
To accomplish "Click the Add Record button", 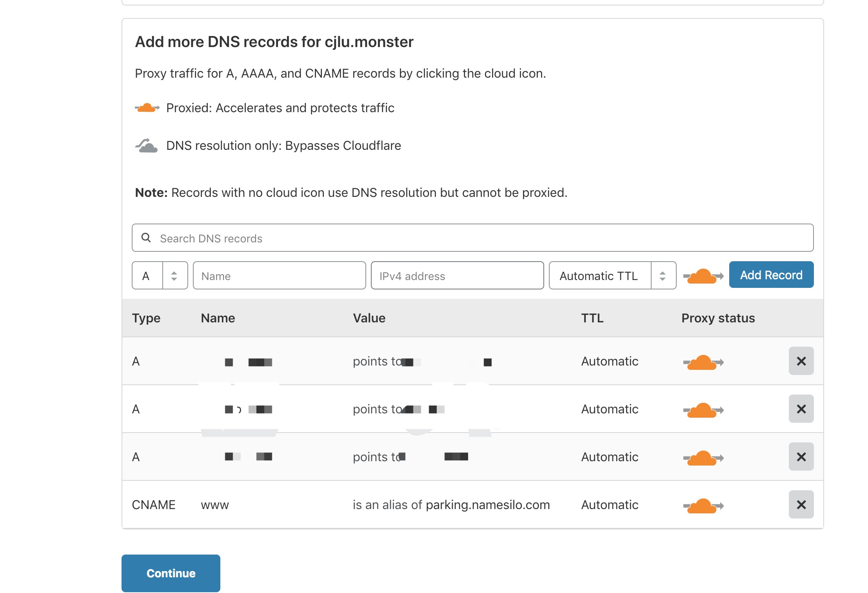I will [771, 275].
